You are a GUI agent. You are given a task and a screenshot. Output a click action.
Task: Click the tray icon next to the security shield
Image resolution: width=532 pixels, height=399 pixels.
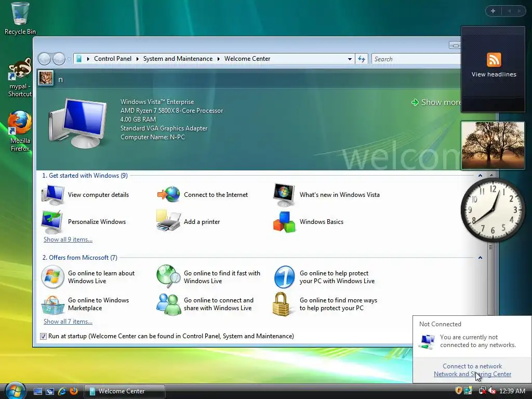[468, 391]
